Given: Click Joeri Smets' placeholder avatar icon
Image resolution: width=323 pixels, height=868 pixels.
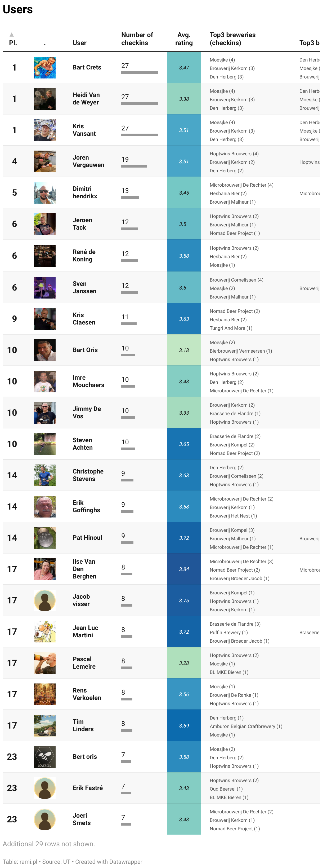Looking at the screenshot, I should pos(45,819).
